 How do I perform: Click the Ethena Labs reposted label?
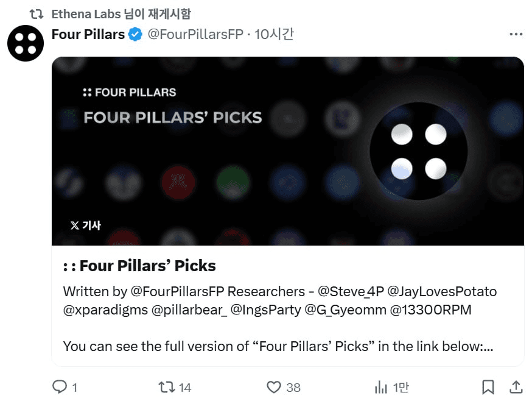point(121,14)
